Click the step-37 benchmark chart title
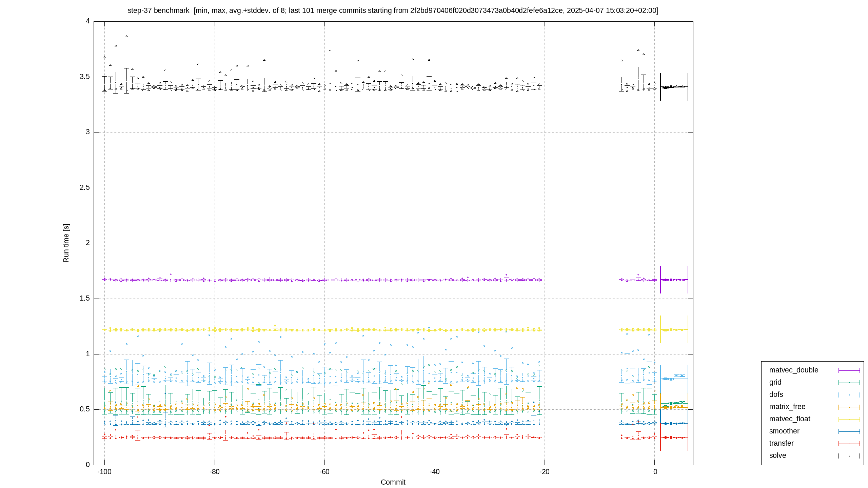 point(393,11)
